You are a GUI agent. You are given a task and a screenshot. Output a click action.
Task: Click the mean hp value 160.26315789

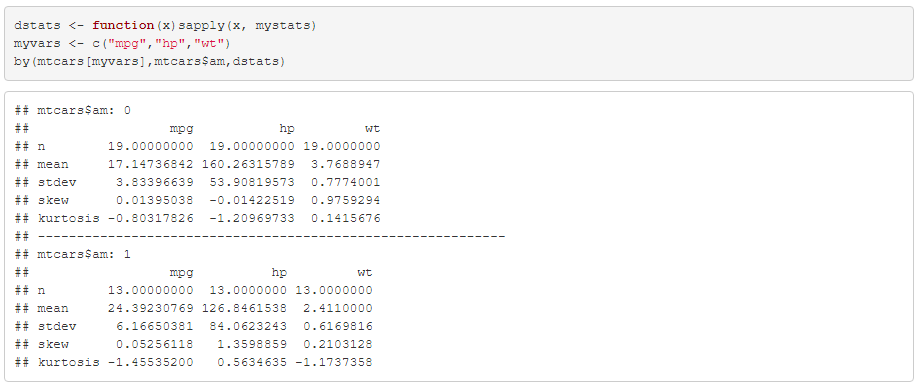tap(248, 164)
